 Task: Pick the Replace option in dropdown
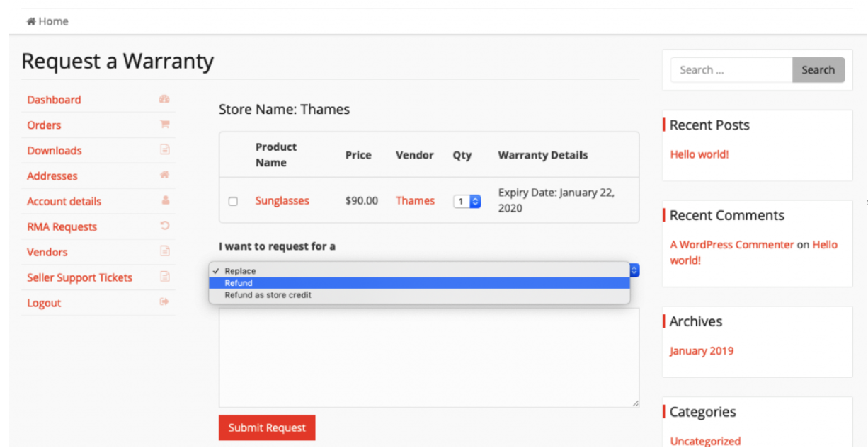pyautogui.click(x=240, y=271)
